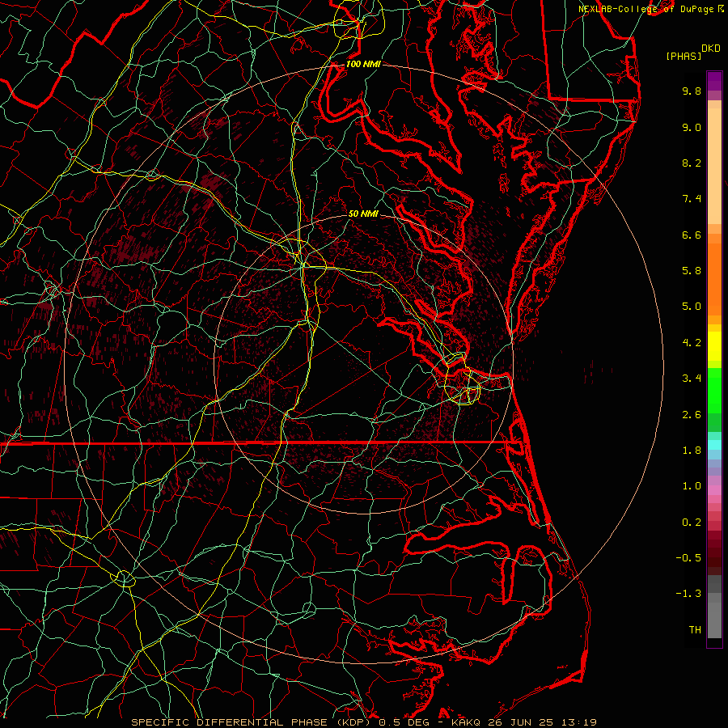The height and width of the screenshot is (728, 728).
Task: Click the TH threshold legend label
Action: pyautogui.click(x=695, y=630)
